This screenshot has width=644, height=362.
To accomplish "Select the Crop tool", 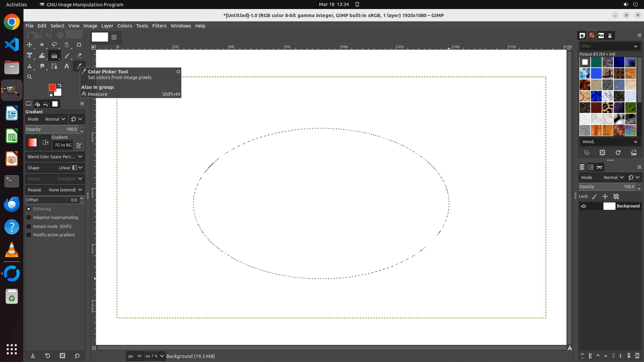I will pyautogui.click(x=79, y=45).
